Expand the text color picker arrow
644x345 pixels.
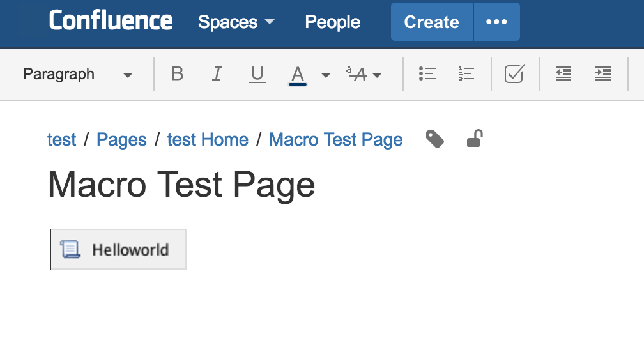click(x=326, y=75)
